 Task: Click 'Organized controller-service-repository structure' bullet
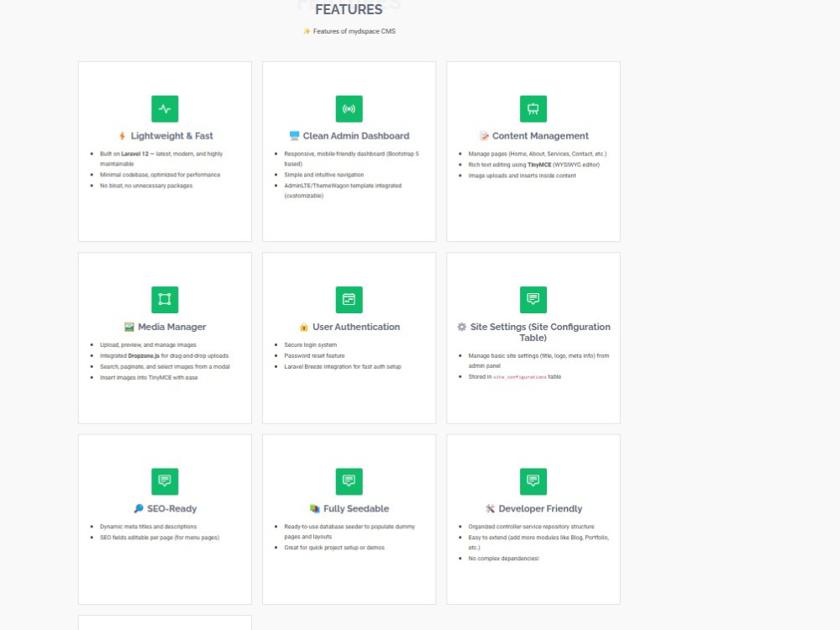pyautogui.click(x=531, y=527)
